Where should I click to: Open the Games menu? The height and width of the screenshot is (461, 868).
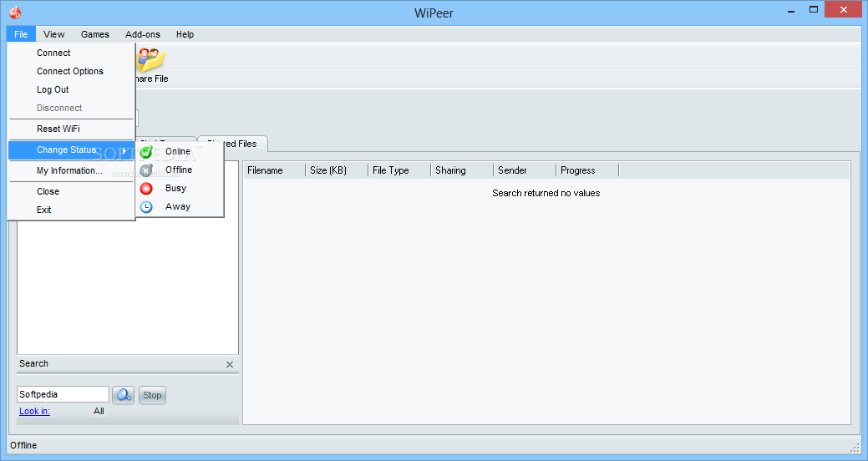coord(94,34)
